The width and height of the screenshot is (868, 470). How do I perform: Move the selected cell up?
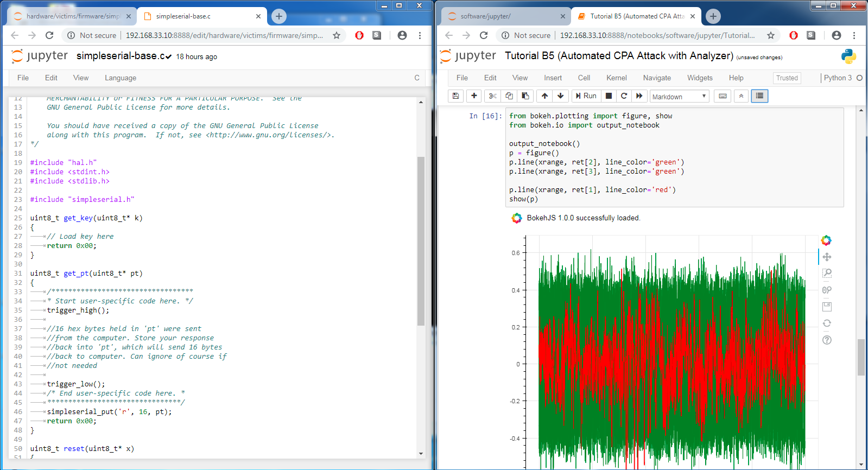[544, 96]
